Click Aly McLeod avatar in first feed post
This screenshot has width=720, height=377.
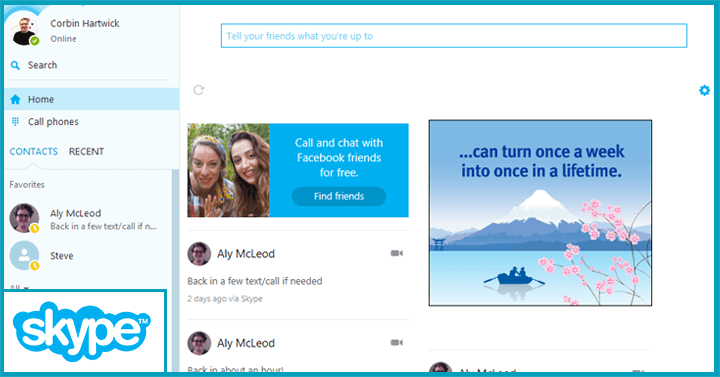(x=199, y=253)
